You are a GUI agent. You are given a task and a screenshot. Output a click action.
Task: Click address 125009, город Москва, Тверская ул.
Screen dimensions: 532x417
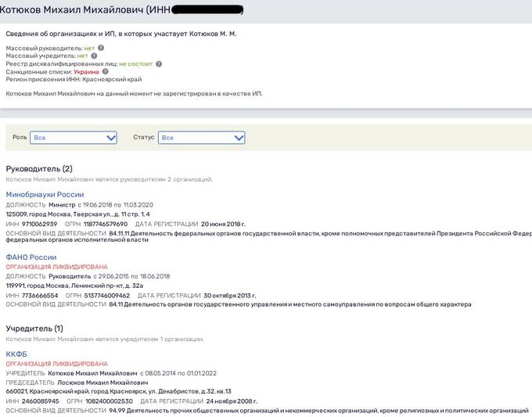click(x=77, y=214)
